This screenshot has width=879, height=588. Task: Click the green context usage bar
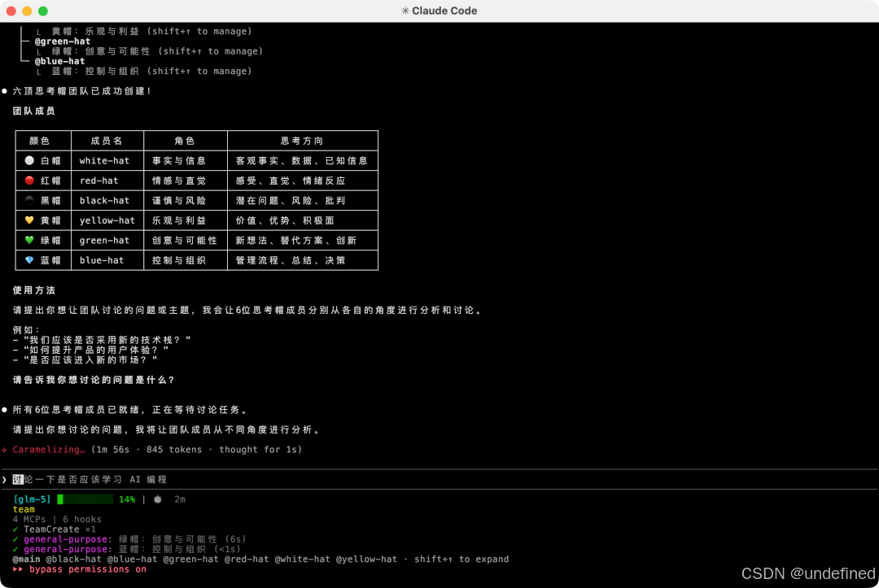(x=85, y=499)
